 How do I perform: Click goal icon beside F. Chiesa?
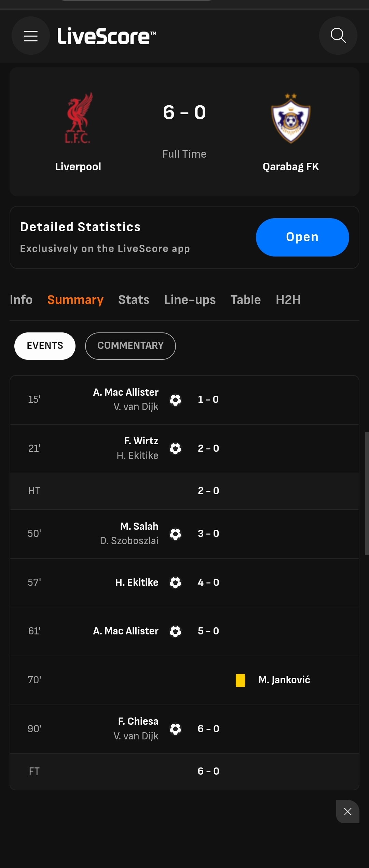click(176, 729)
